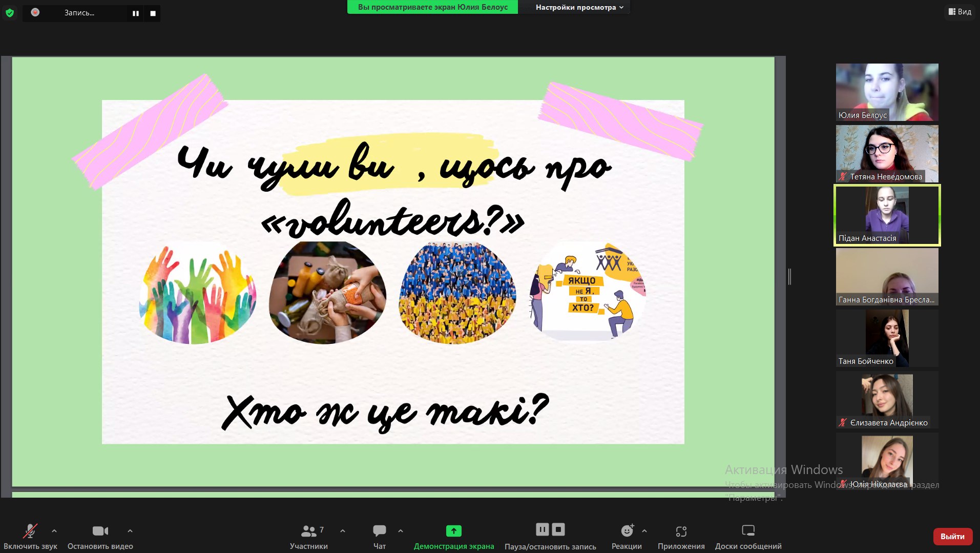Click the green Демонстрация экрана share icon
The image size is (980, 553).
[453, 531]
